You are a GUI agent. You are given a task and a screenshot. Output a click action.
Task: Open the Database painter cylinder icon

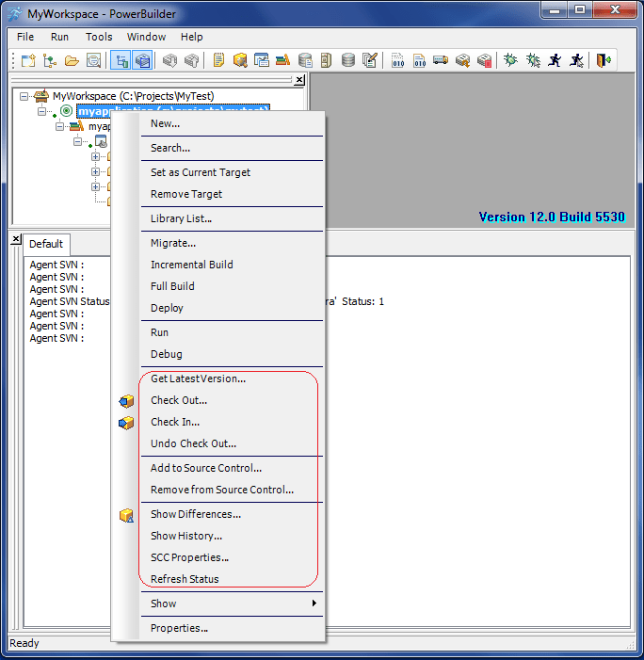[x=348, y=60]
